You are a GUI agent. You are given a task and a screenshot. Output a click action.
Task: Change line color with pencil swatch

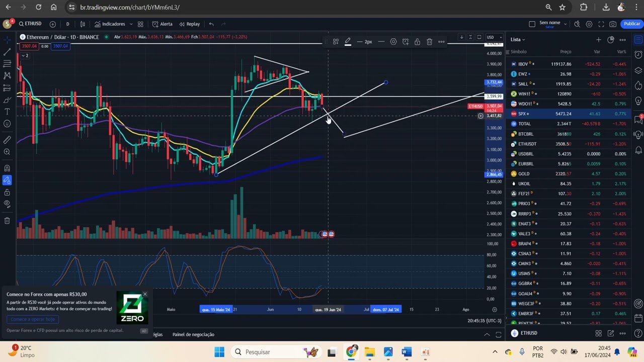[x=348, y=42]
